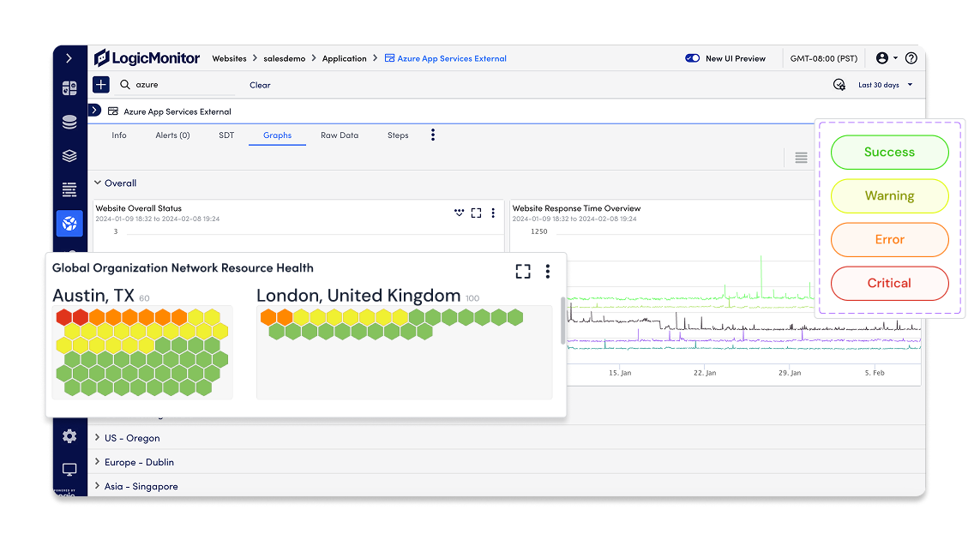Click the Austin, TX group heading
The image size is (980, 552).
(x=93, y=295)
